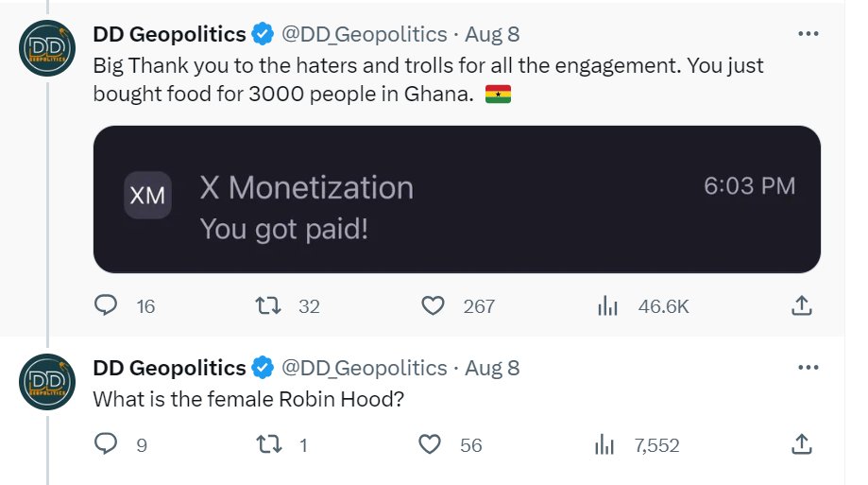Open the Aug 8 timestamp of first tweet

point(492,34)
